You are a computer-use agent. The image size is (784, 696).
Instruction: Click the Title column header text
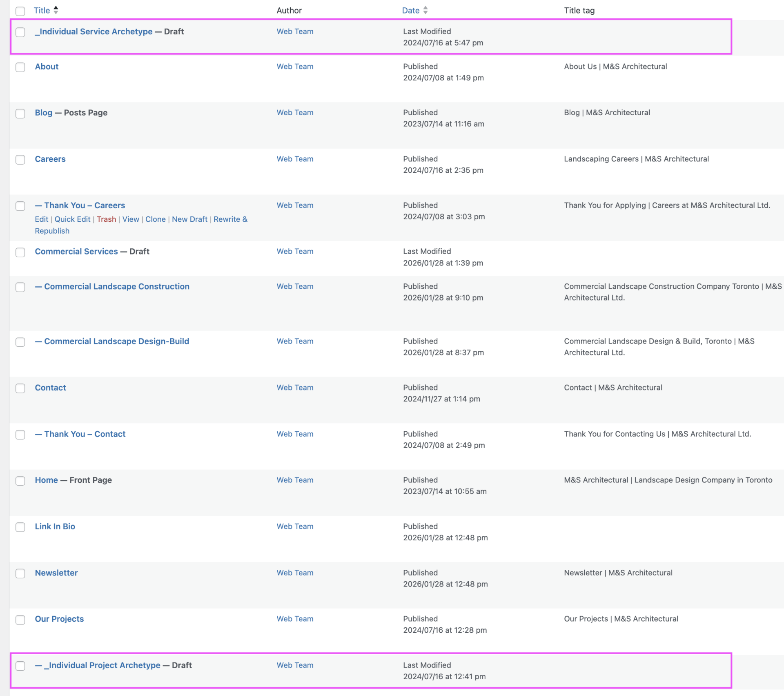(42, 11)
